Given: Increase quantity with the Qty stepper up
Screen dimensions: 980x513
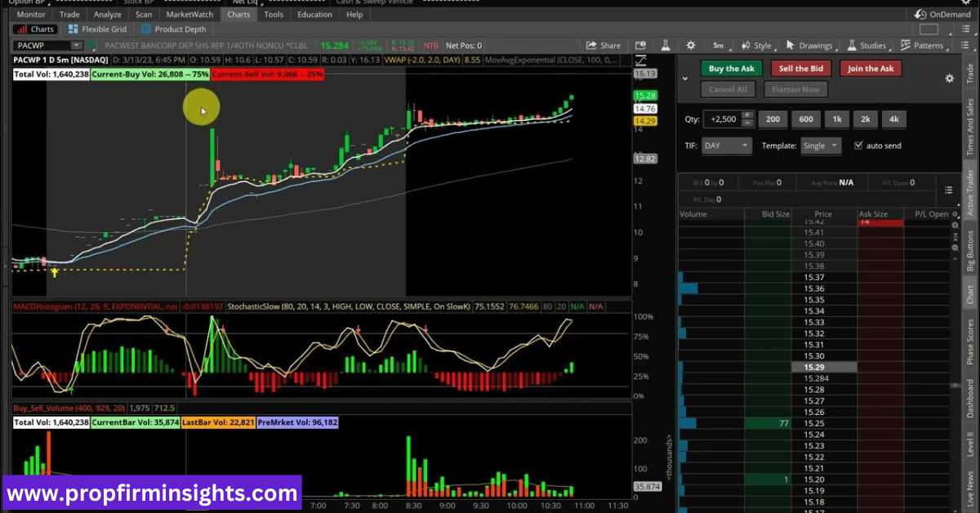Looking at the screenshot, I should pyautogui.click(x=746, y=116).
